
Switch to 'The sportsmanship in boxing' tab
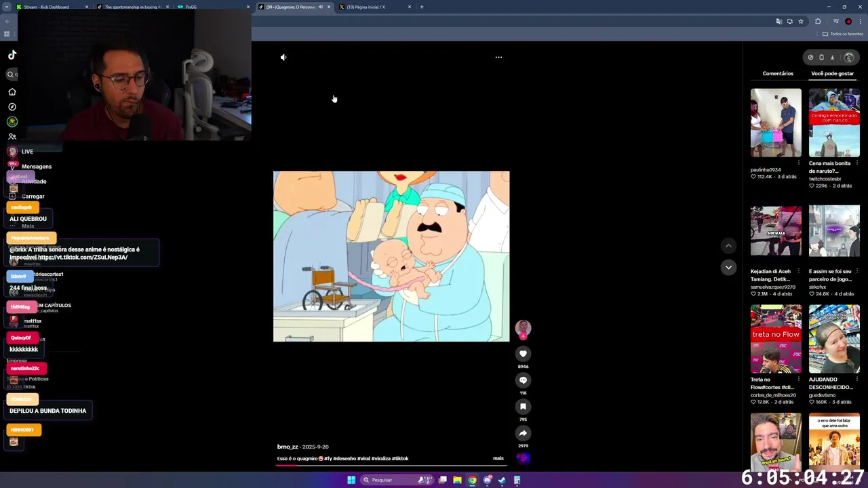[x=133, y=7]
